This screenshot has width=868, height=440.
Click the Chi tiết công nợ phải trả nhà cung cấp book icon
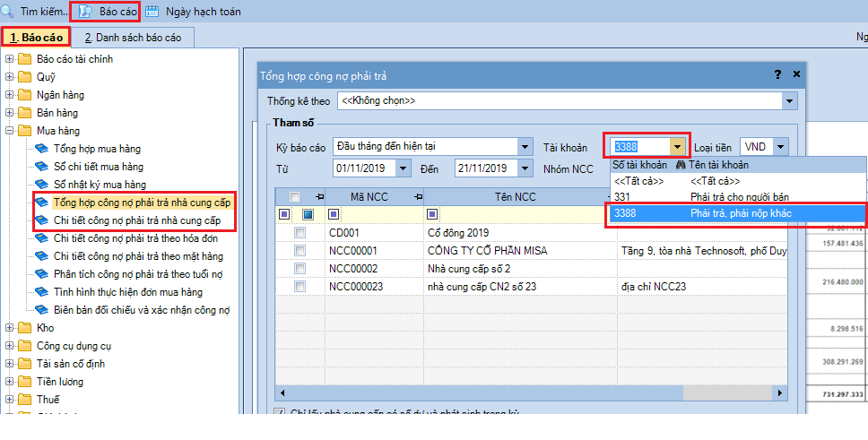(x=42, y=220)
